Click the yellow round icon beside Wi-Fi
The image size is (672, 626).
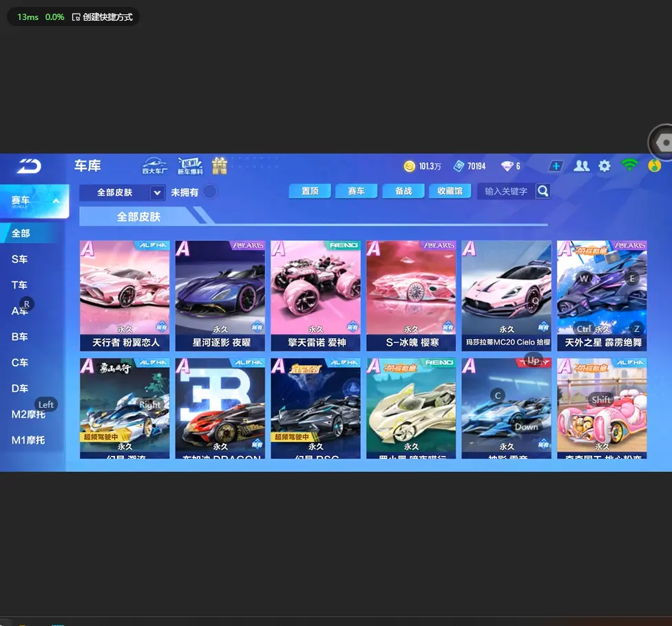pos(654,166)
